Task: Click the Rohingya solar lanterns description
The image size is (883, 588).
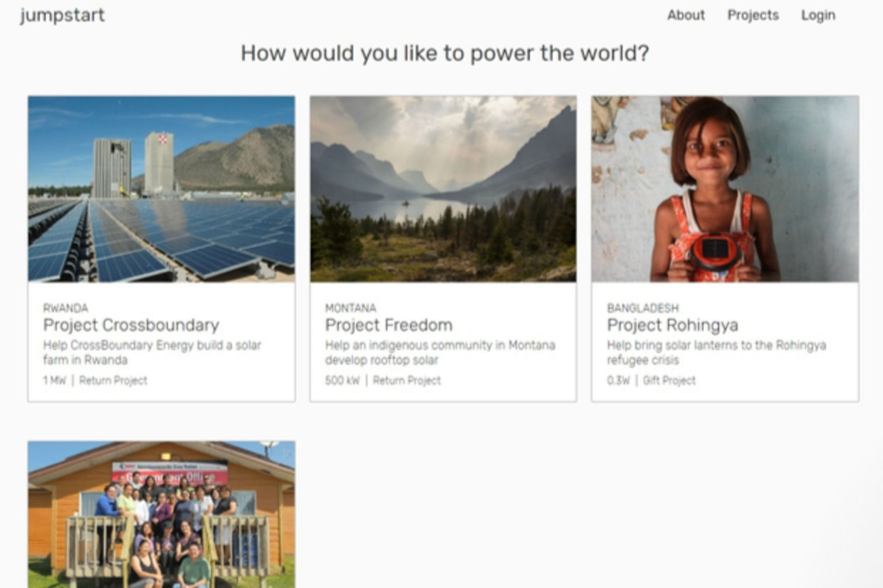Action: pos(716,352)
